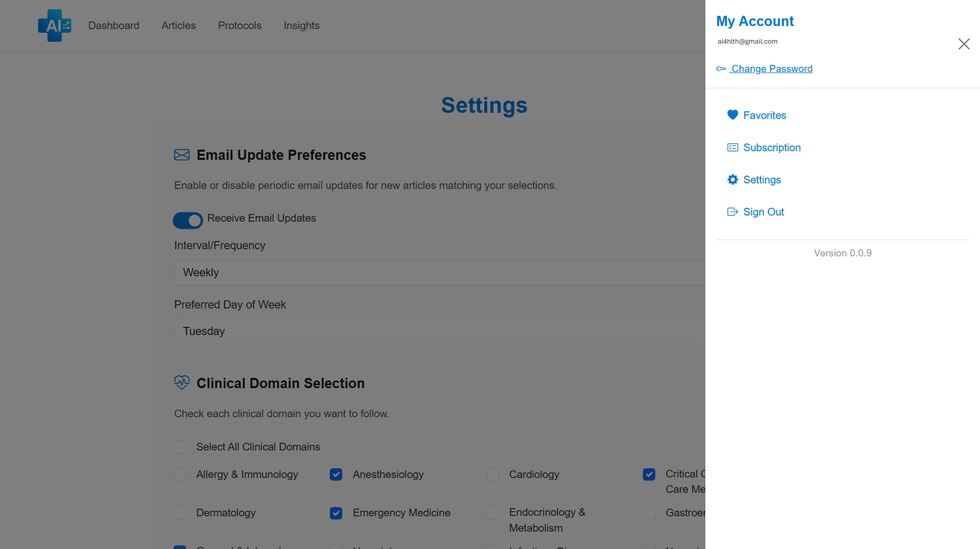Click the envelope icon by Email Update Preferences
The height and width of the screenshot is (549, 980).
(182, 155)
